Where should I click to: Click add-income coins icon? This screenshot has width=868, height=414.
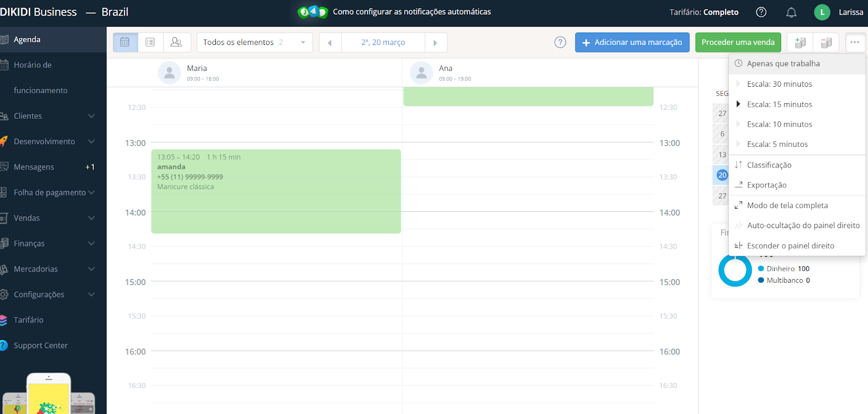point(800,42)
